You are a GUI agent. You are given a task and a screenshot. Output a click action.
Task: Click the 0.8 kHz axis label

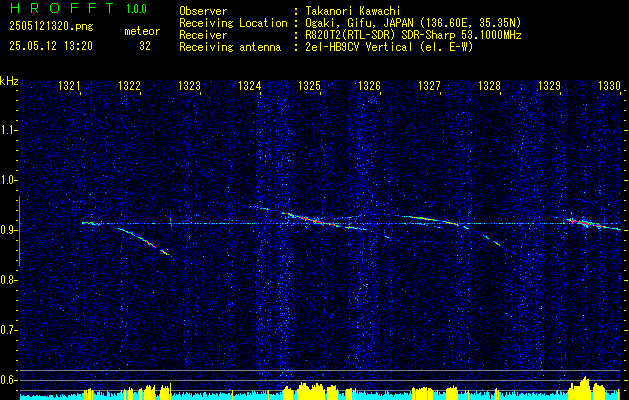(7, 280)
